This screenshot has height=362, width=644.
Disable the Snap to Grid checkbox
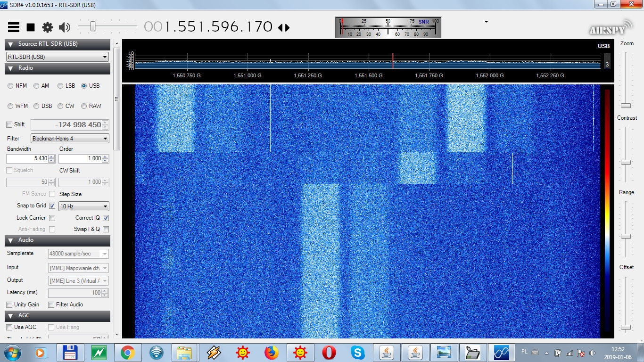coord(52,206)
